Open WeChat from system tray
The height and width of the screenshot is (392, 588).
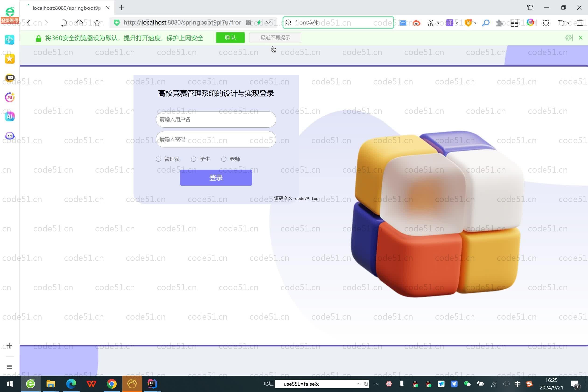coord(467,384)
